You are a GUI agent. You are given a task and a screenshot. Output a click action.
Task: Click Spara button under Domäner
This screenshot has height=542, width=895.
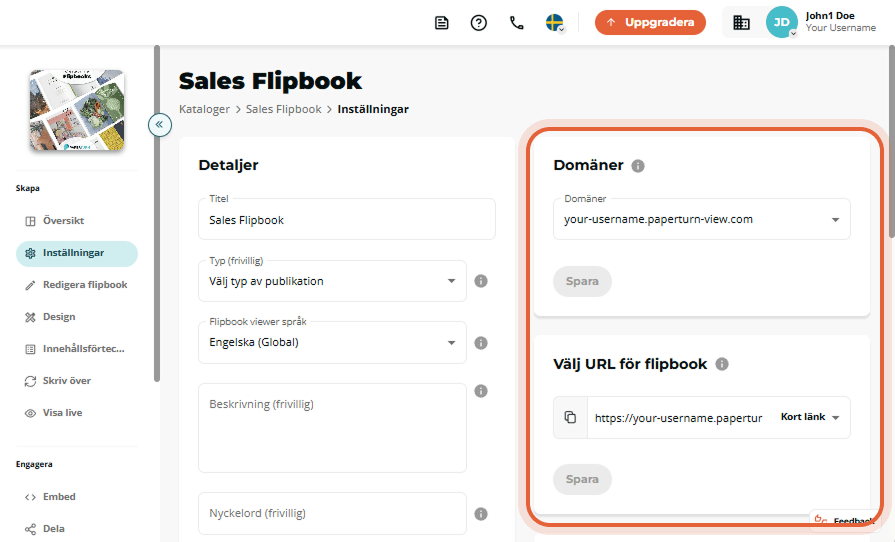pyautogui.click(x=582, y=281)
